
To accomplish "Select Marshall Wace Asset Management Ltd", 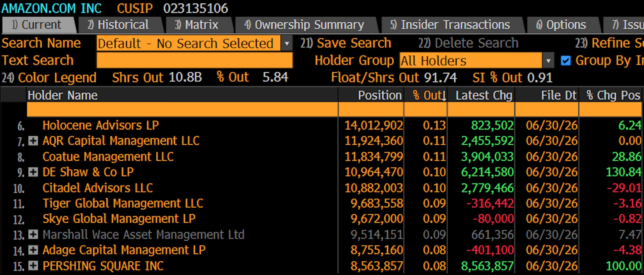I will (143, 234).
